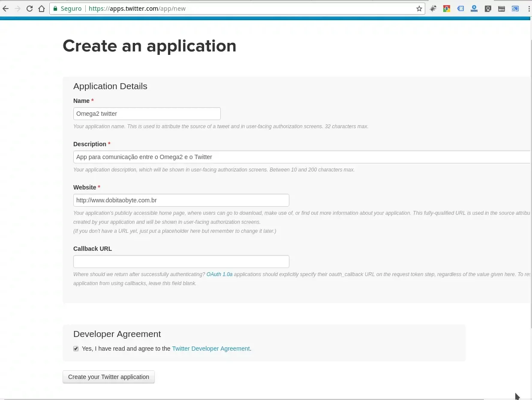The height and width of the screenshot is (400, 532).
Task: Select the Website URL field
Action: point(181,200)
